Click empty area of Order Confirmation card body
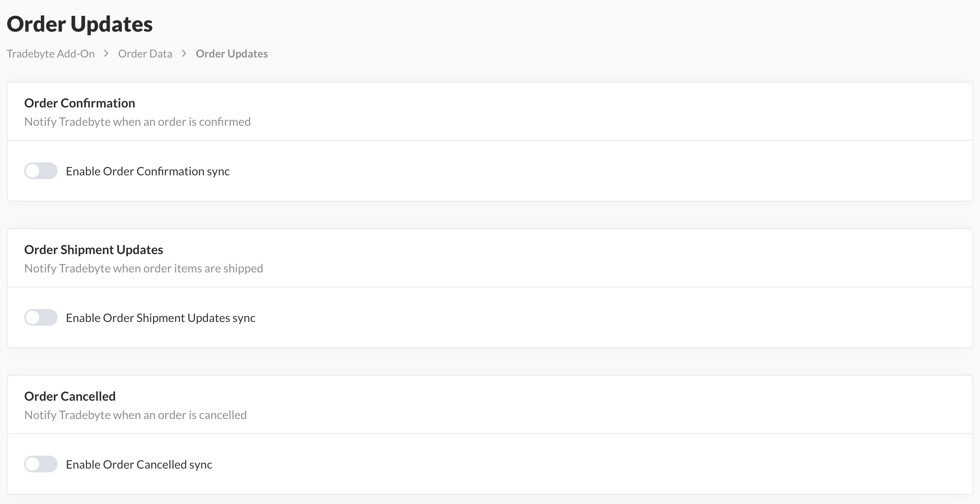Screen dimensions: 980x504 583,171
